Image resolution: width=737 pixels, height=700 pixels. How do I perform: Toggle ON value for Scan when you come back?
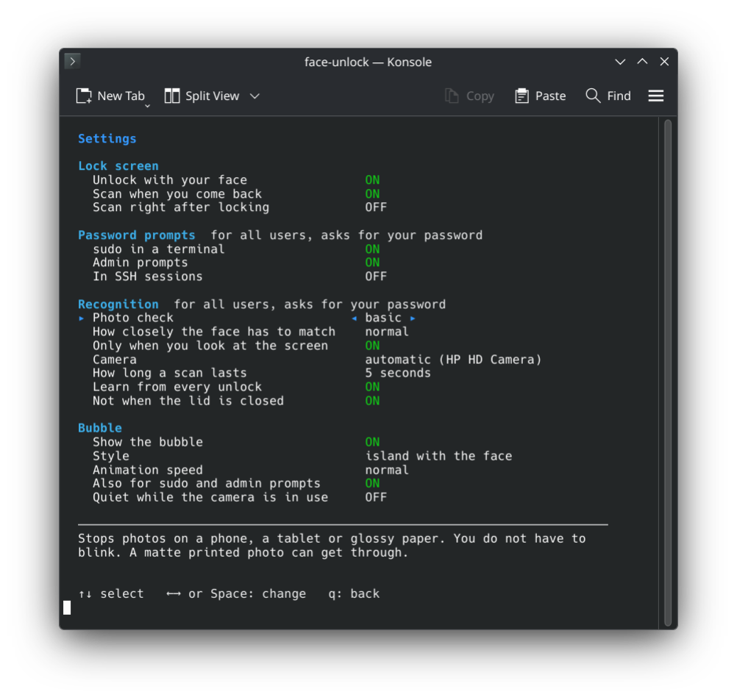(372, 194)
